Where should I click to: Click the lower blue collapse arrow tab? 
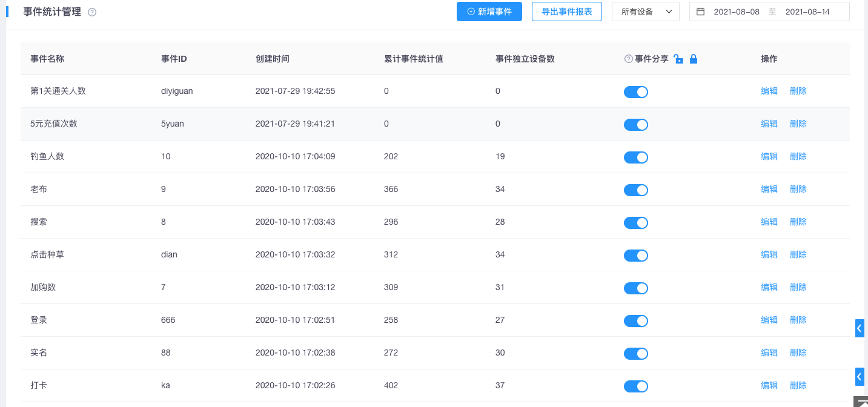[x=860, y=376]
